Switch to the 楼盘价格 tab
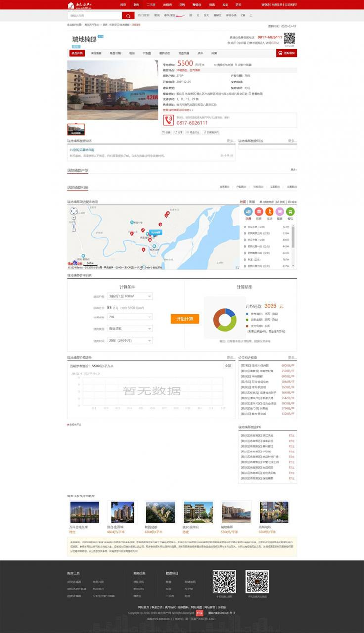 point(115,53)
